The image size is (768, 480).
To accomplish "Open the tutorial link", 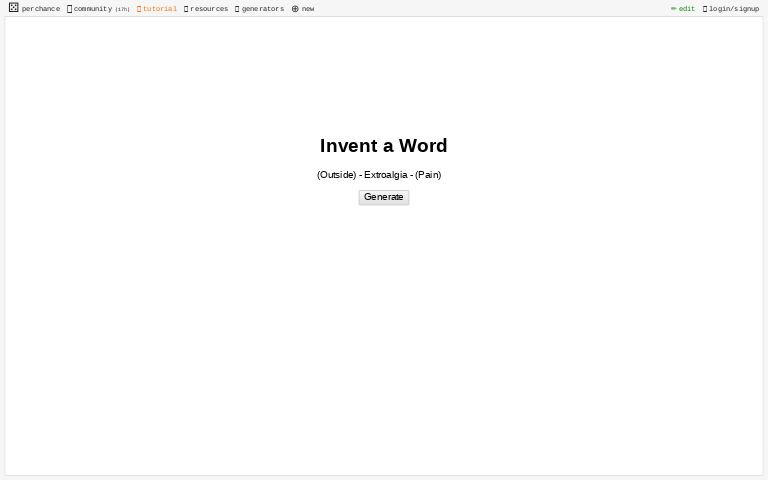I will pos(160,9).
